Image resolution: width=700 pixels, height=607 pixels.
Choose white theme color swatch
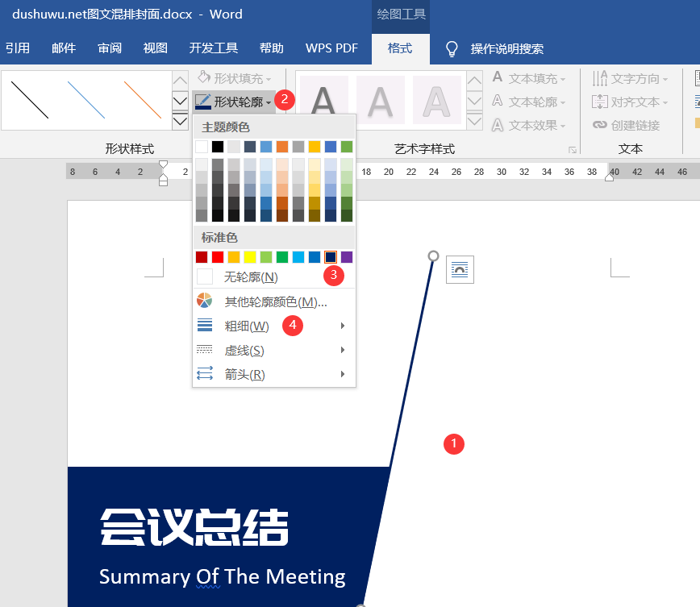202,147
